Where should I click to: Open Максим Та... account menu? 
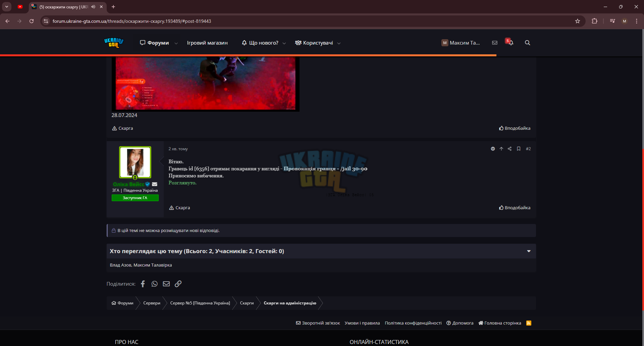[x=461, y=43]
